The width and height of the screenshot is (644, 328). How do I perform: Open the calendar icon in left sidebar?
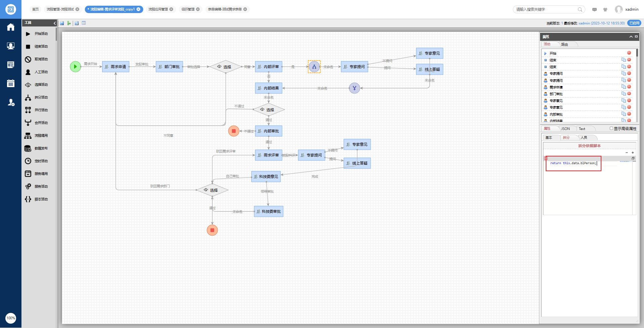[x=11, y=83]
